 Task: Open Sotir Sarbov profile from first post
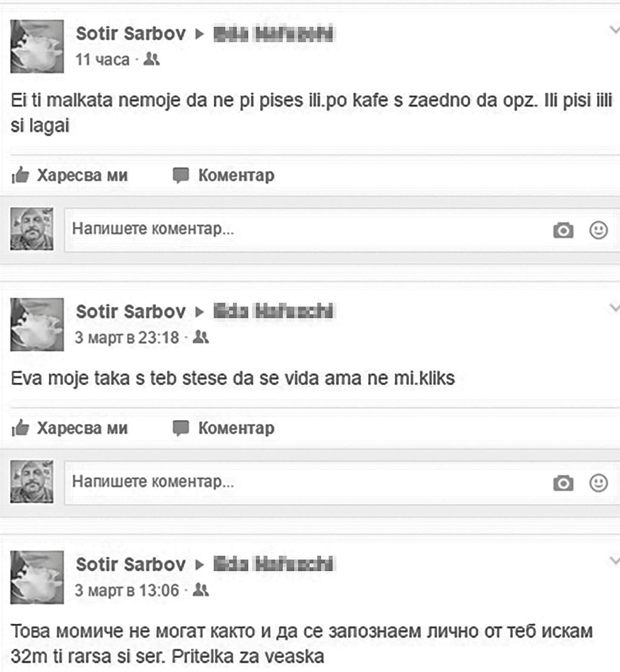point(131,33)
